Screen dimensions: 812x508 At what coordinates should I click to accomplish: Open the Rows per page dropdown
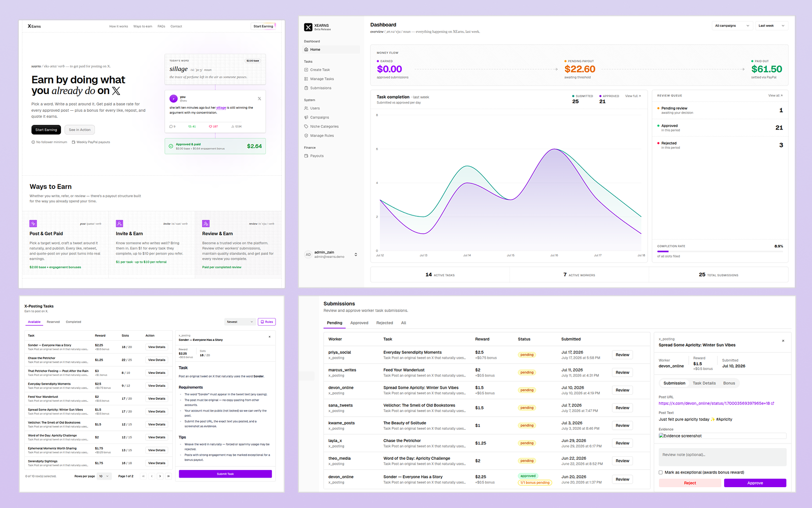104,476
